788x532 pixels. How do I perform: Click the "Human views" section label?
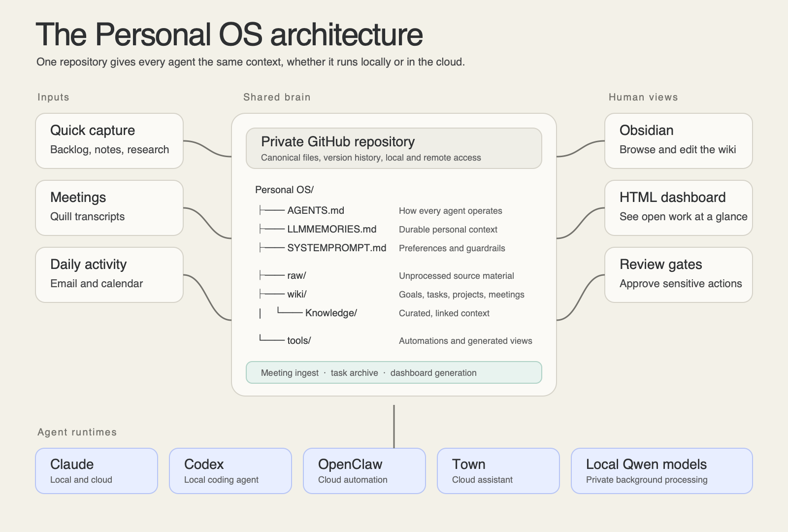643,97
